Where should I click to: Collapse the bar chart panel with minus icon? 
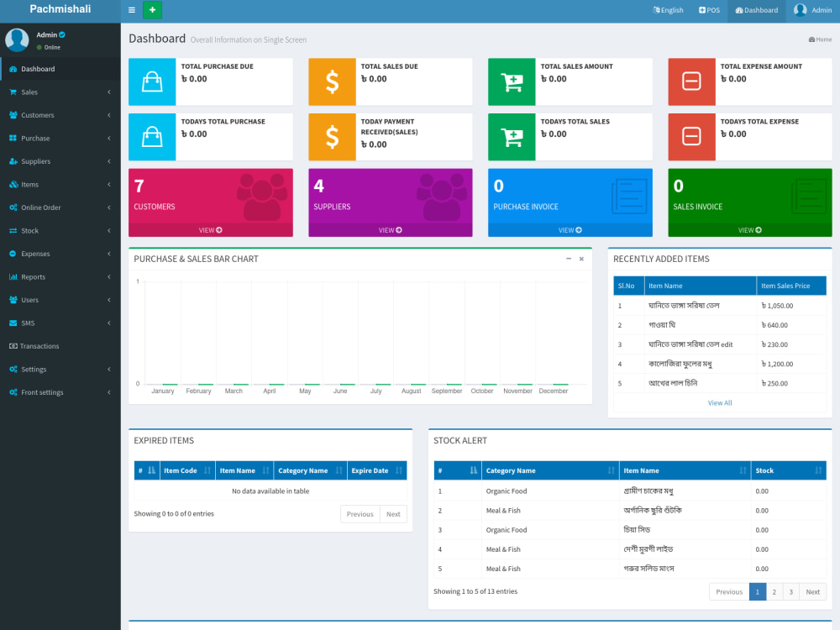coord(569,259)
